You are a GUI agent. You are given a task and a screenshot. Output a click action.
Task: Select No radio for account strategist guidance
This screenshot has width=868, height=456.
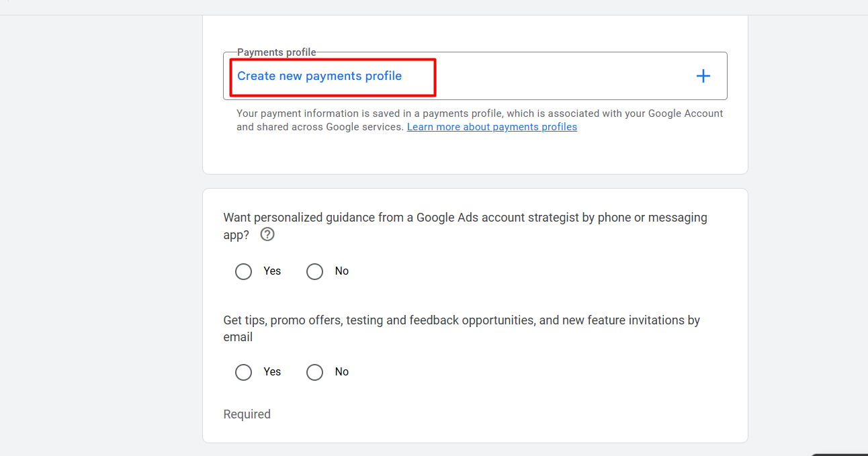(x=314, y=271)
